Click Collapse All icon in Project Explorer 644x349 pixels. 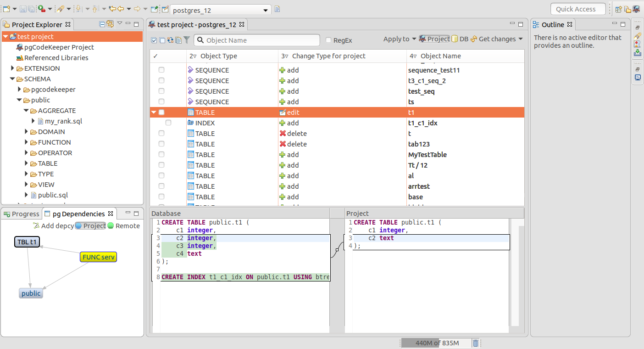pos(102,24)
